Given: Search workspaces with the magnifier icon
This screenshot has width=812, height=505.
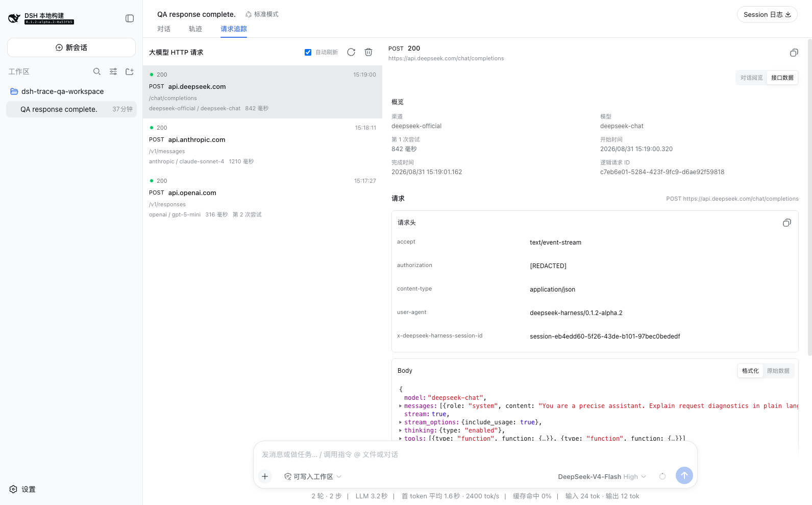Looking at the screenshot, I should (97, 71).
